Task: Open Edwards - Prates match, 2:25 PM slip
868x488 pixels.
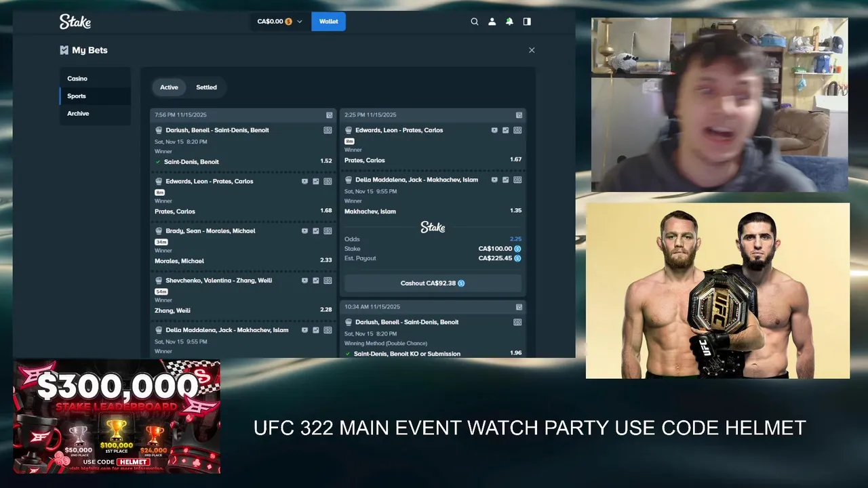Action: 399,130
